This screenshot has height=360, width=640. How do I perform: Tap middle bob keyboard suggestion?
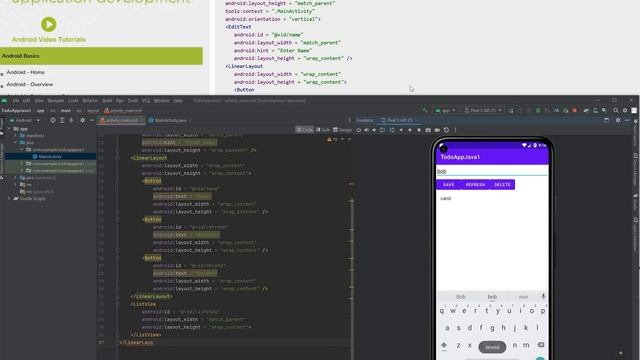(x=492, y=297)
